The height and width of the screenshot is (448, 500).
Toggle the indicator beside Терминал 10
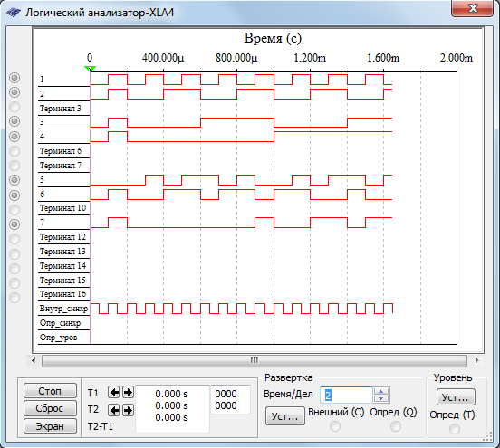[14, 210]
